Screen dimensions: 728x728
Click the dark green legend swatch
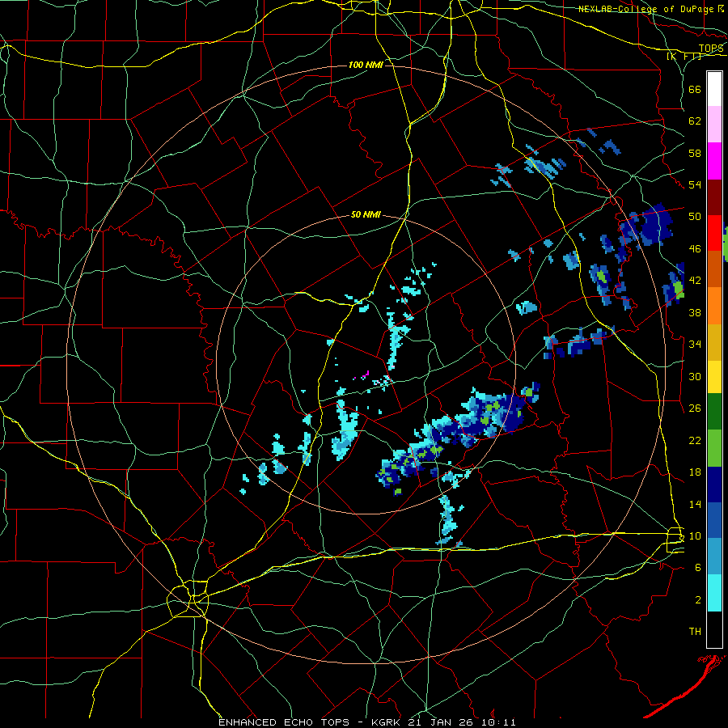tap(714, 411)
